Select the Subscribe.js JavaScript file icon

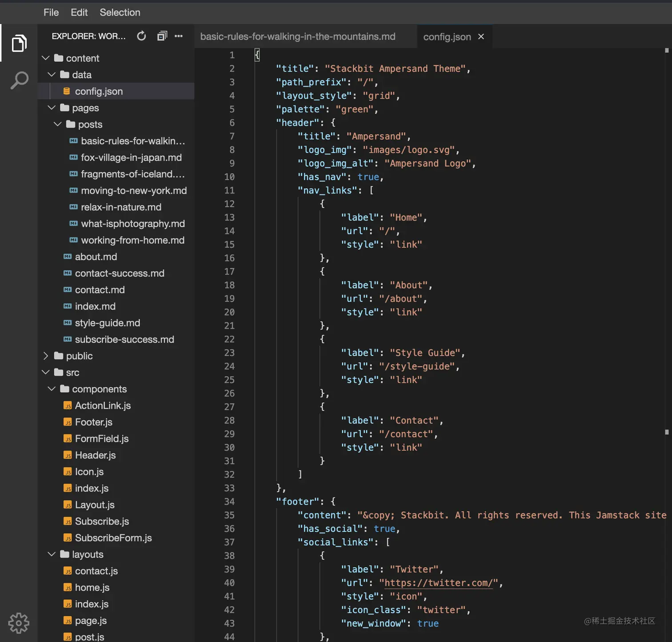point(68,521)
